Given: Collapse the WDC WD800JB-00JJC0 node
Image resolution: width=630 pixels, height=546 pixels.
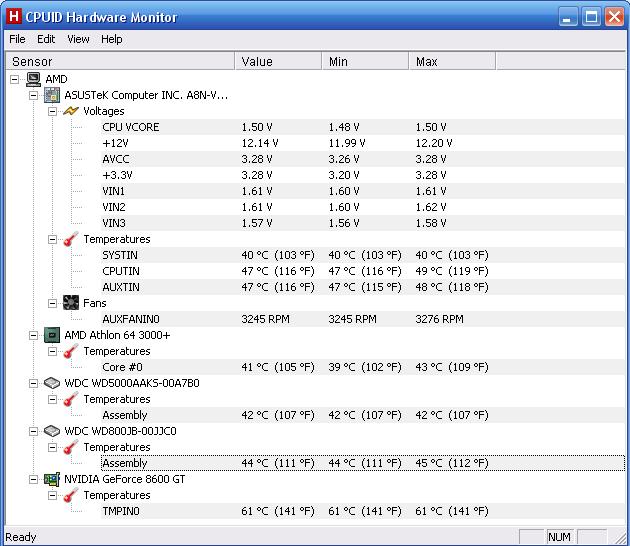Looking at the screenshot, I should pos(33,431).
